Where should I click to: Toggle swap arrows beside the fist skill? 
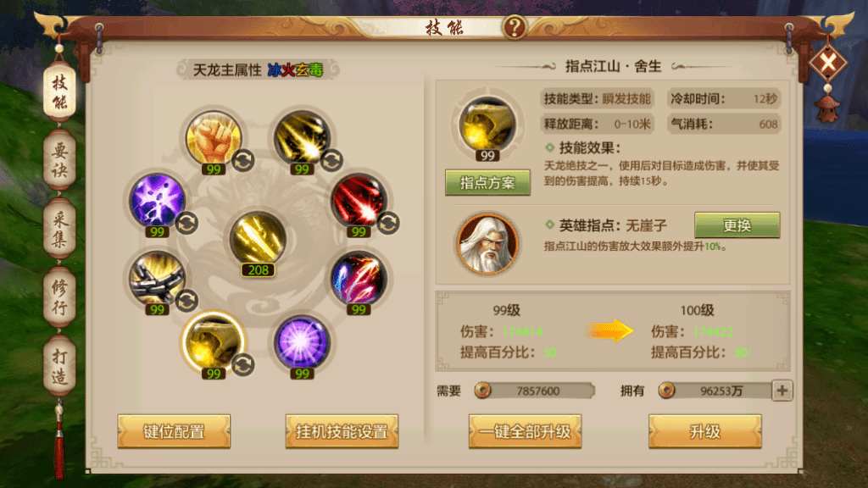pos(243,160)
